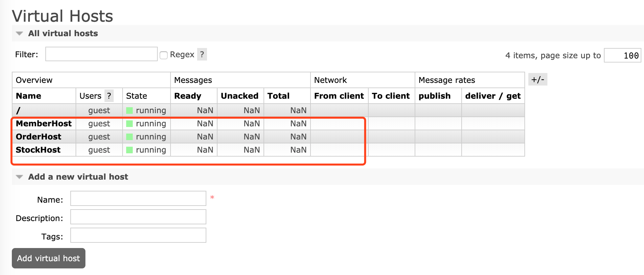The height and width of the screenshot is (275, 644).
Task: Sort by the deliver / get column header
Action: coord(493,96)
